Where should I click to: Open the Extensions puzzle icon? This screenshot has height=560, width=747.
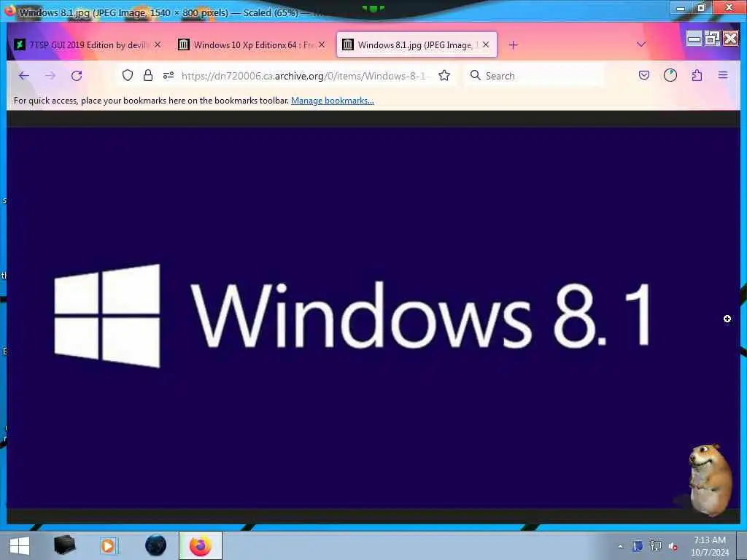(697, 75)
